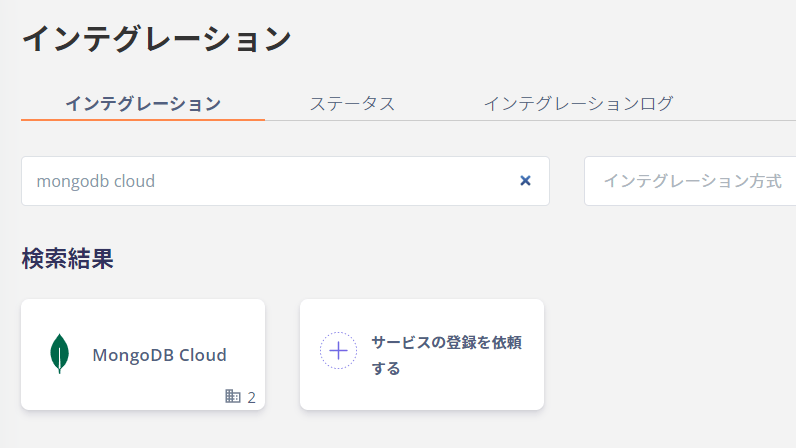This screenshot has height=448, width=796.
Task: Click the building icon beside the 2 count
Action: [233, 396]
